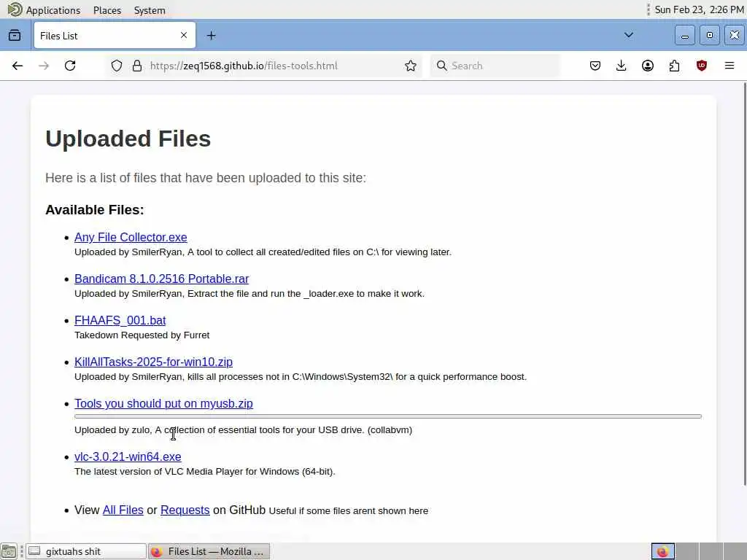This screenshot has width=747, height=560.
Task: Open a new tab with plus
Action: pyautogui.click(x=212, y=36)
